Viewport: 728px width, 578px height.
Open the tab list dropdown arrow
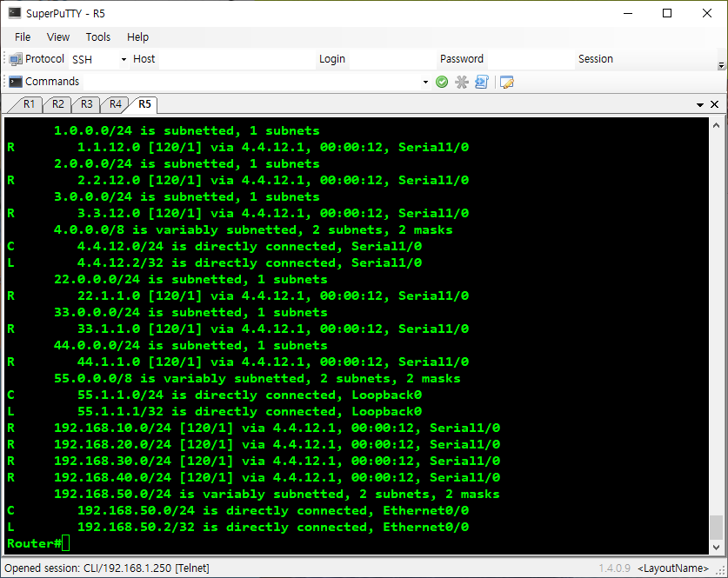point(700,105)
